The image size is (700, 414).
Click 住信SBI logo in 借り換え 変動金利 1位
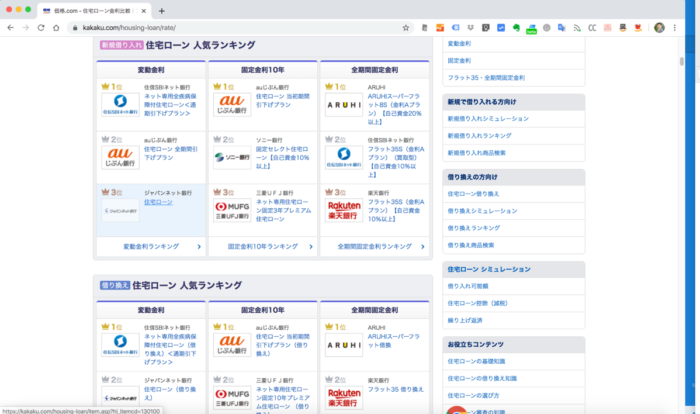point(121,345)
